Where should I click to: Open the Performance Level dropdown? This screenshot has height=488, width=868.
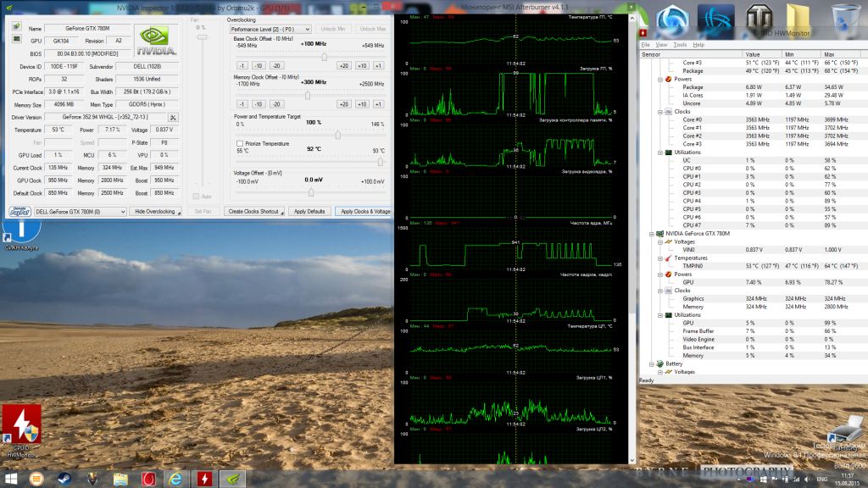270,29
